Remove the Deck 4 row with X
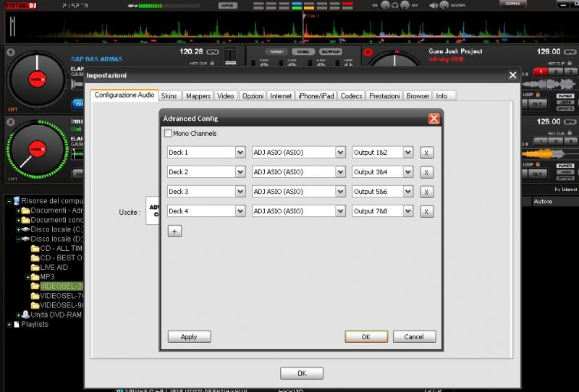Viewport: 579px width, 392px height. tap(427, 211)
